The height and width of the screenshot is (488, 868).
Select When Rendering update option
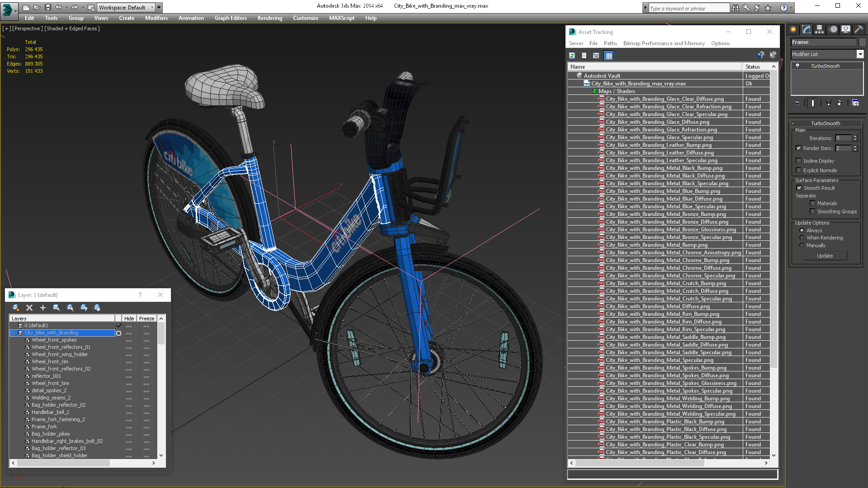802,238
